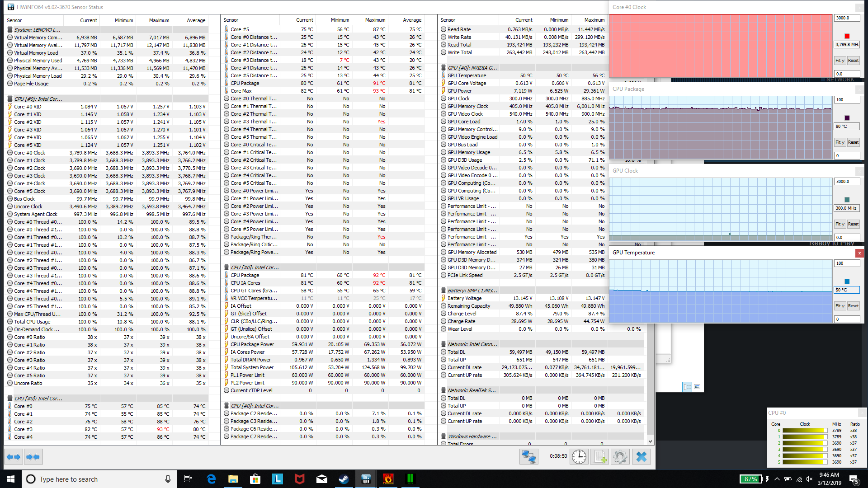Select the GPU [#0]: NVIDIA section header
Viewport: 868px width, 488px height.
472,68
